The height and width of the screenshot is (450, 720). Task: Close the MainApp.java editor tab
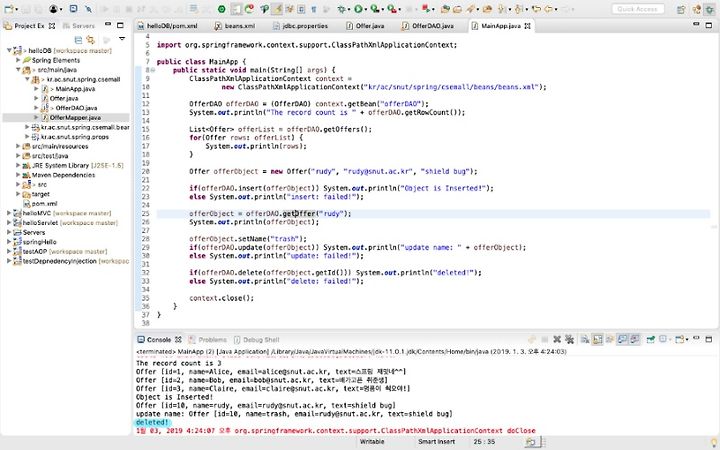pos(528,26)
